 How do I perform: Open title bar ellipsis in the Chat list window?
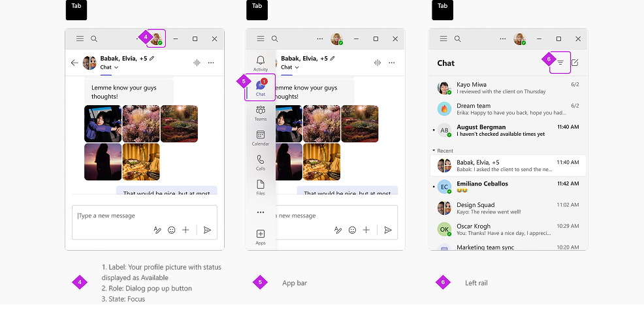(503, 39)
